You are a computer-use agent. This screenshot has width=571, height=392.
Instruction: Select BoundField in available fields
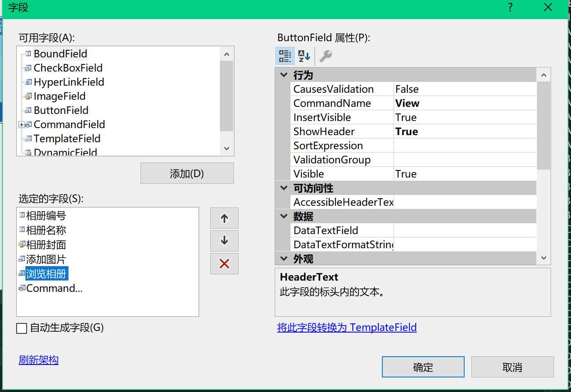coord(60,54)
